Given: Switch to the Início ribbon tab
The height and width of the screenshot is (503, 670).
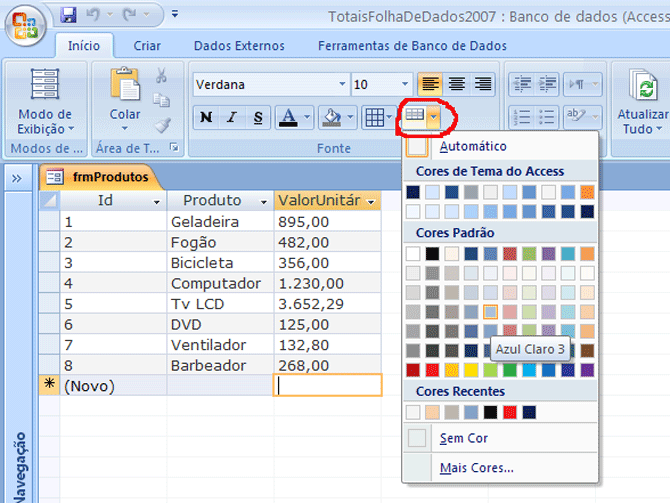Looking at the screenshot, I should [x=84, y=45].
